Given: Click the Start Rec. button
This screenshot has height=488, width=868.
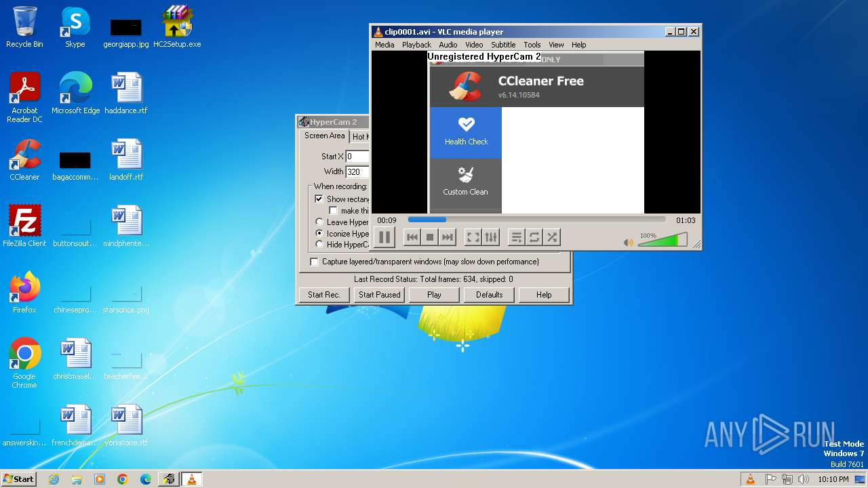Looking at the screenshot, I should pyautogui.click(x=324, y=295).
